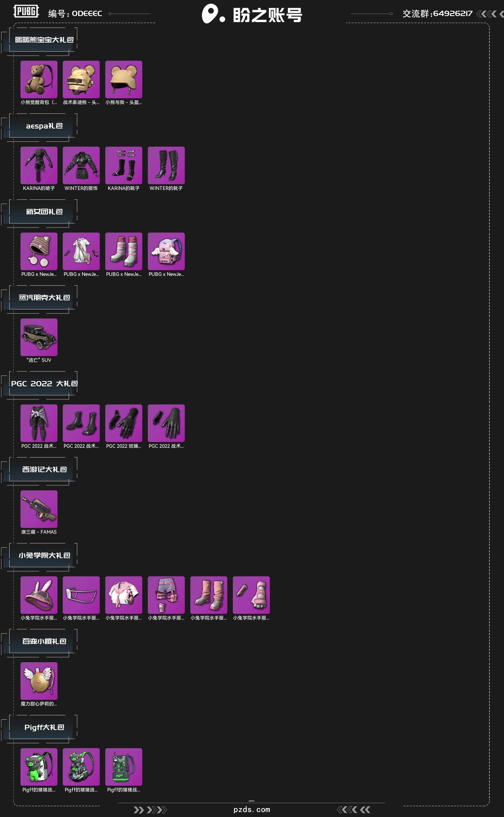
Task: Open KARINA's dress item
Action: point(39,165)
